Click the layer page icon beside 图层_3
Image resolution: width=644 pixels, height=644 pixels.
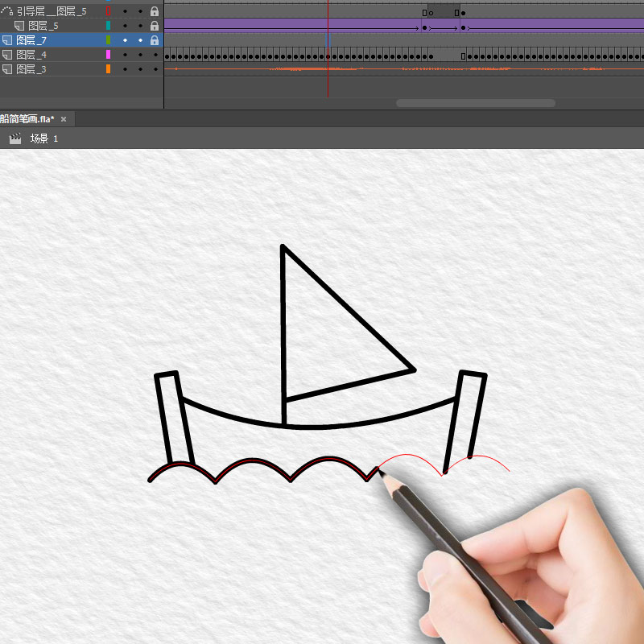tap(7, 69)
